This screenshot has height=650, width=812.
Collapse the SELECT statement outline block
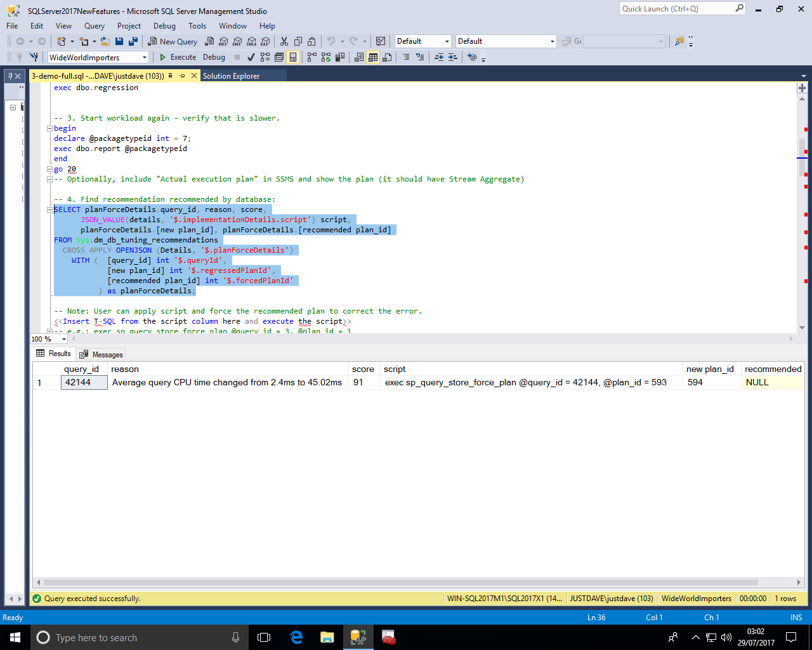50,209
